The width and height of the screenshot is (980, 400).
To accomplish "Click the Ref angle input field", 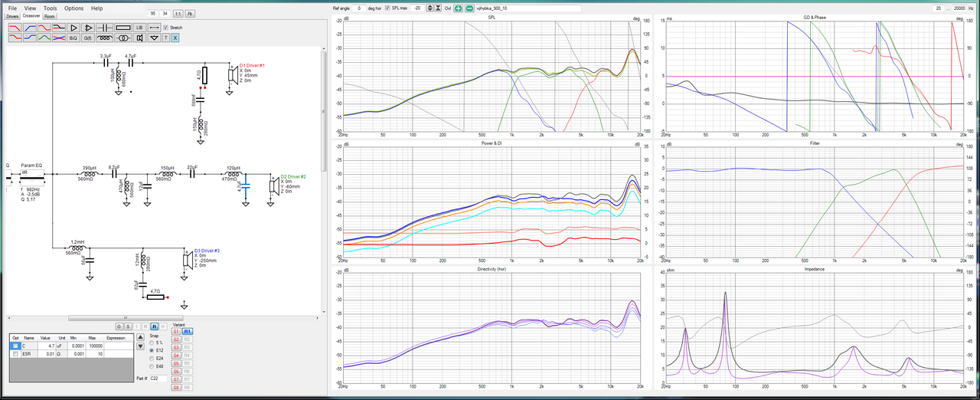I will (359, 8).
